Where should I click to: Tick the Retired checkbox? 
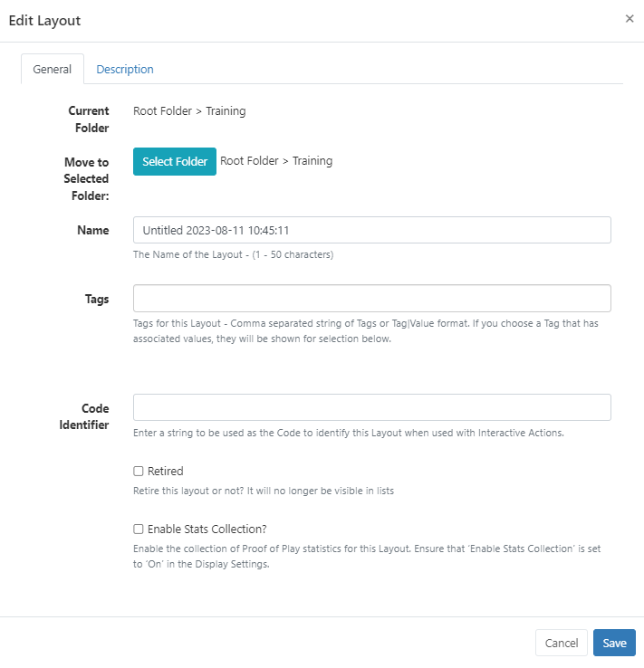click(x=139, y=472)
